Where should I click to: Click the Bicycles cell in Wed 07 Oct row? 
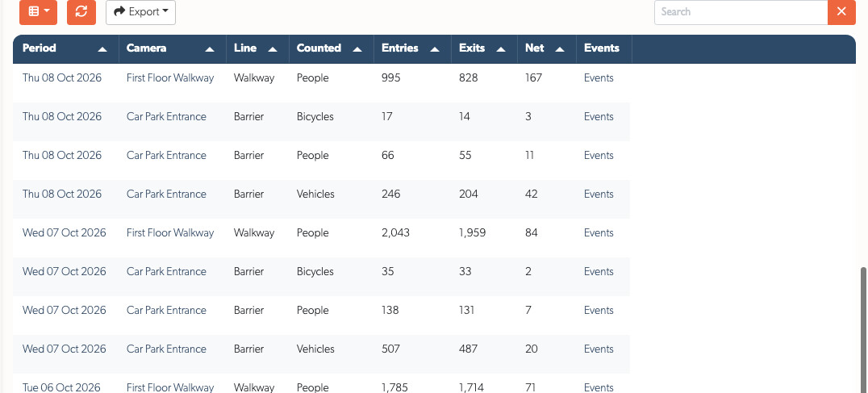(315, 272)
